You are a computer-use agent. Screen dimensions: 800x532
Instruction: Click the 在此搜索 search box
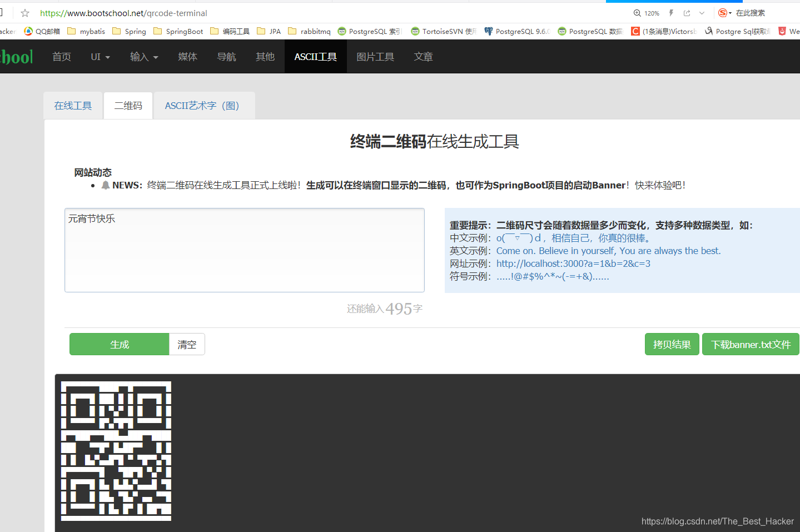(x=751, y=13)
